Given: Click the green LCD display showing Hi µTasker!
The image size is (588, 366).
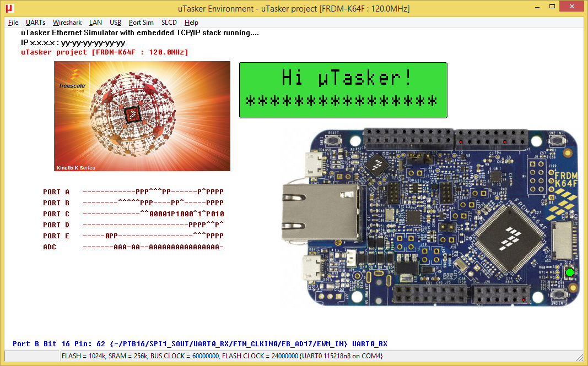Looking at the screenshot, I should (343, 90).
